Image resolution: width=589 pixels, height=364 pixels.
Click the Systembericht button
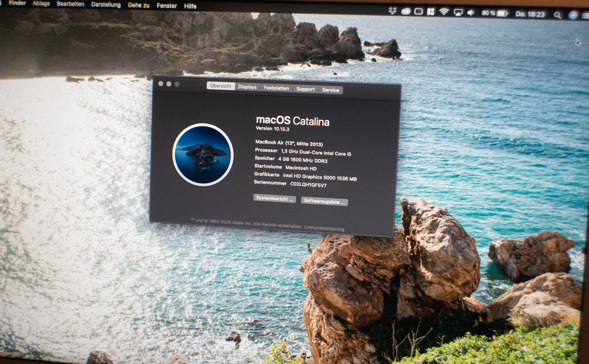pos(274,199)
